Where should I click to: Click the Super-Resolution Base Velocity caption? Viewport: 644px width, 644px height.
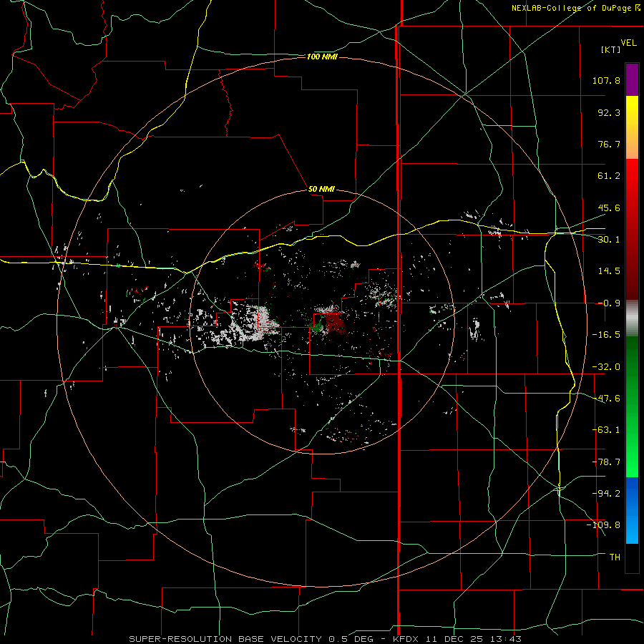point(325,639)
